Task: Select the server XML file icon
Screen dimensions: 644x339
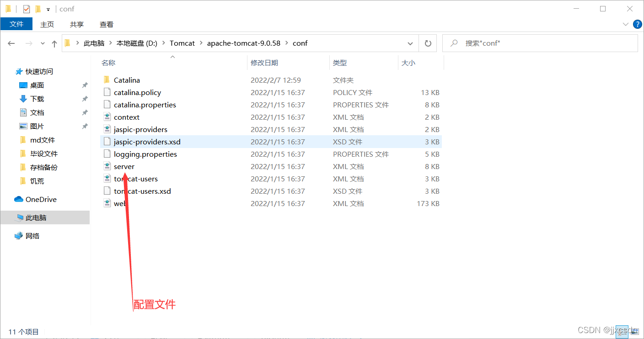Action: 107,166
